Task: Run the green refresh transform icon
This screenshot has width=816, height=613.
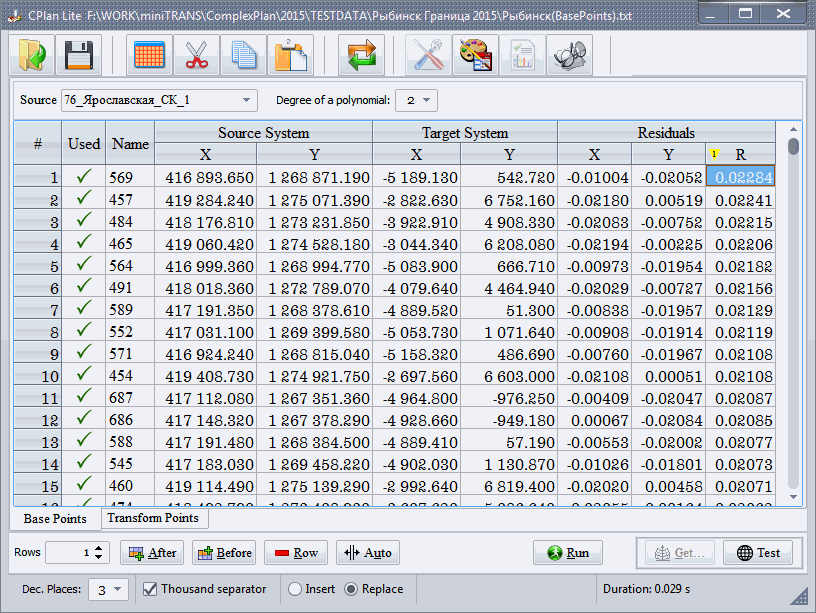Action: pos(361,56)
